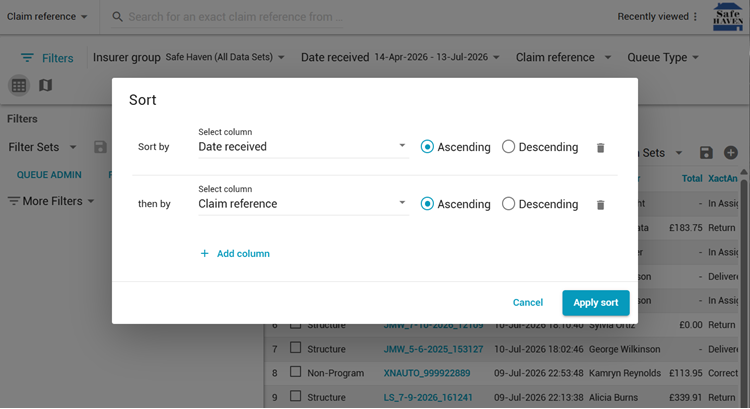Viewport: 750px width, 409px height.
Task: Click the Safe Haven logo
Action: (x=728, y=17)
